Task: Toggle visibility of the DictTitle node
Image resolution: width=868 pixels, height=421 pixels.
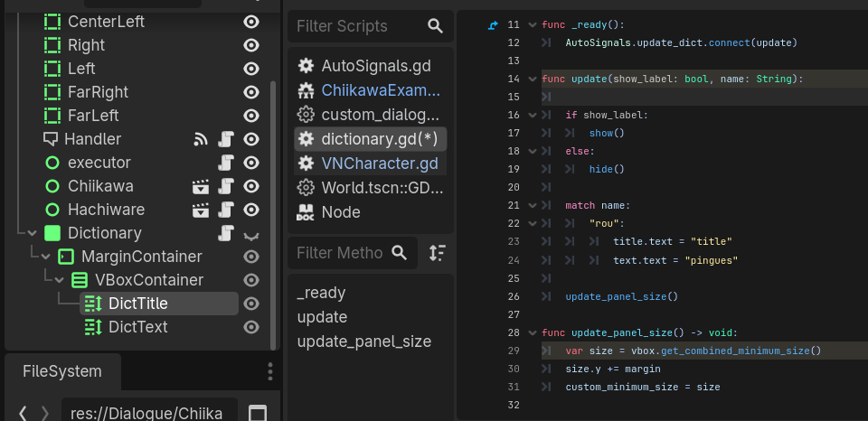Action: [x=252, y=304]
